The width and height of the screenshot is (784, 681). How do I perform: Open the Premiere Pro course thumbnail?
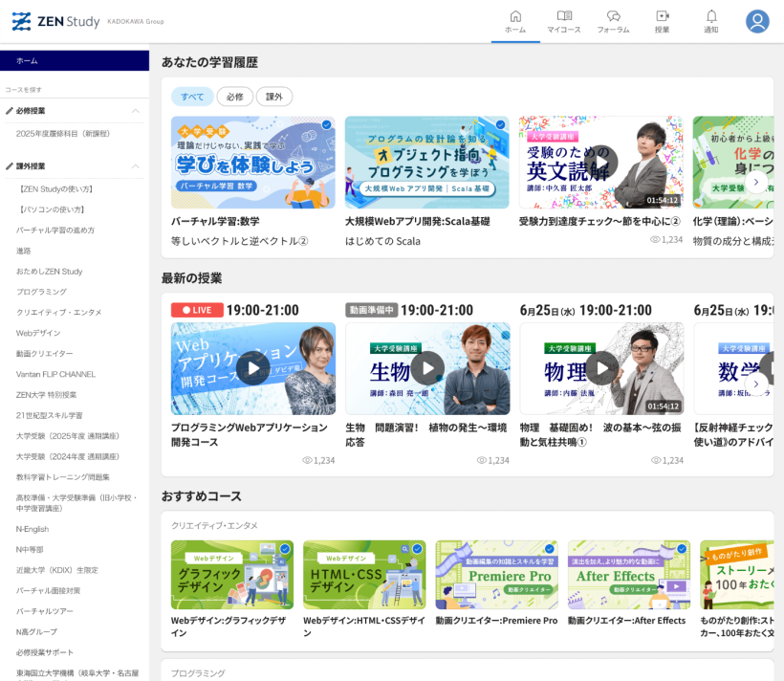(496, 575)
